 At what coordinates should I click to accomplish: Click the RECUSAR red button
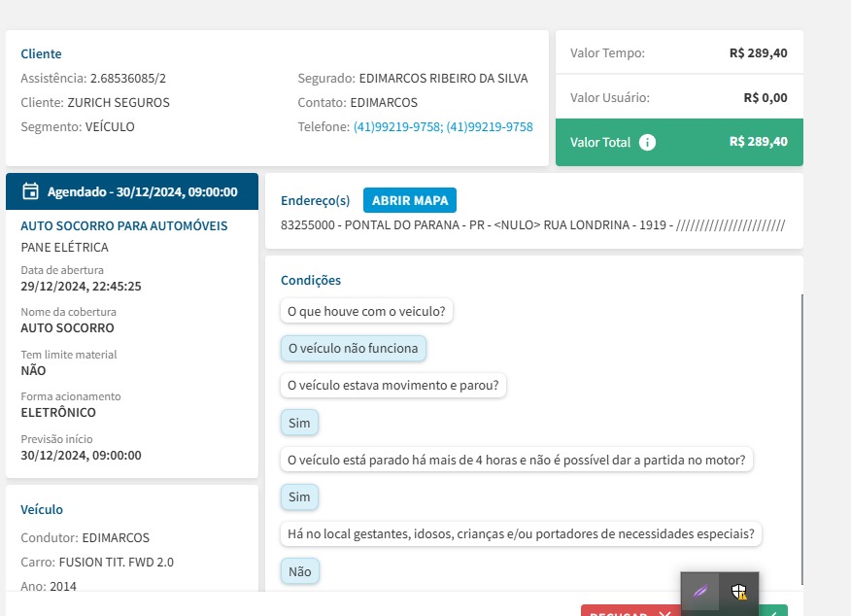[x=618, y=611]
